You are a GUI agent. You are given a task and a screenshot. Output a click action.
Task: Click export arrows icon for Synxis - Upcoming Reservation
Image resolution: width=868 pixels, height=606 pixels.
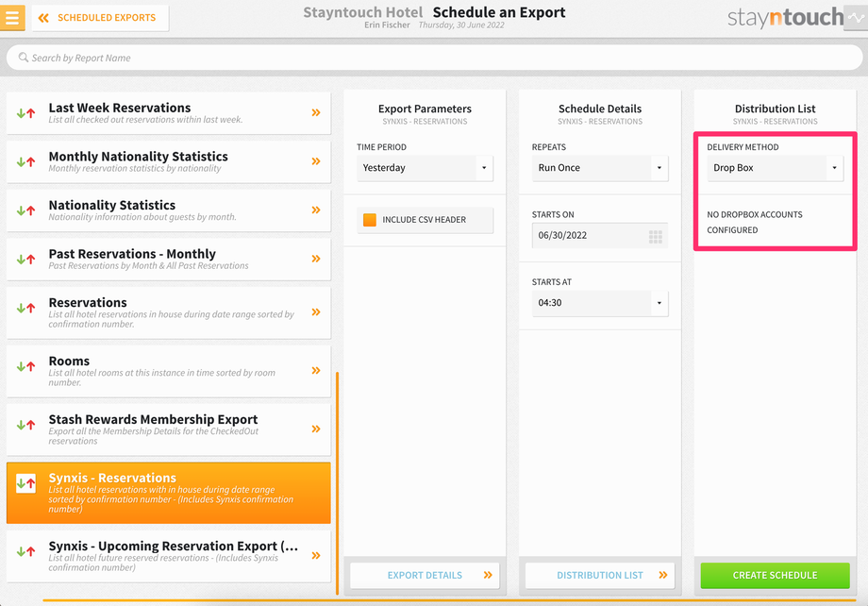pos(26,551)
